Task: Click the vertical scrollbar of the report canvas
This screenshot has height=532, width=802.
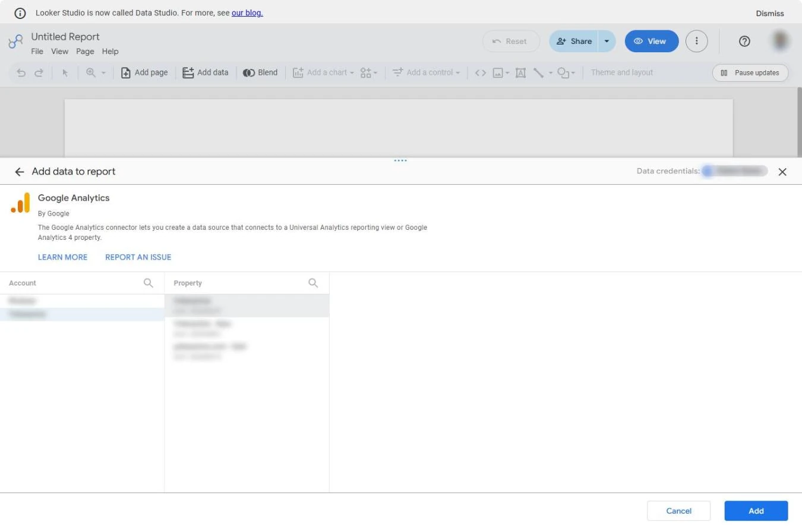Action: [799, 122]
